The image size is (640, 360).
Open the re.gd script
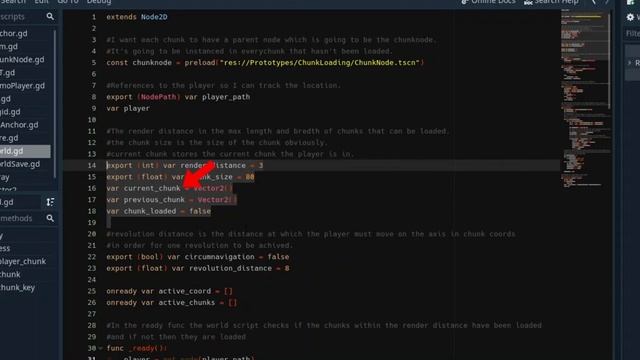tap(9, 138)
